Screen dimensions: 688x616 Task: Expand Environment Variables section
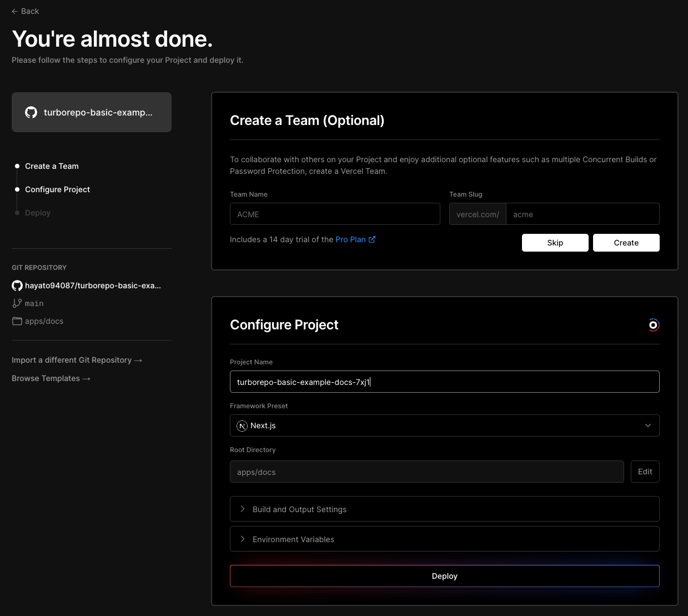click(x=445, y=539)
